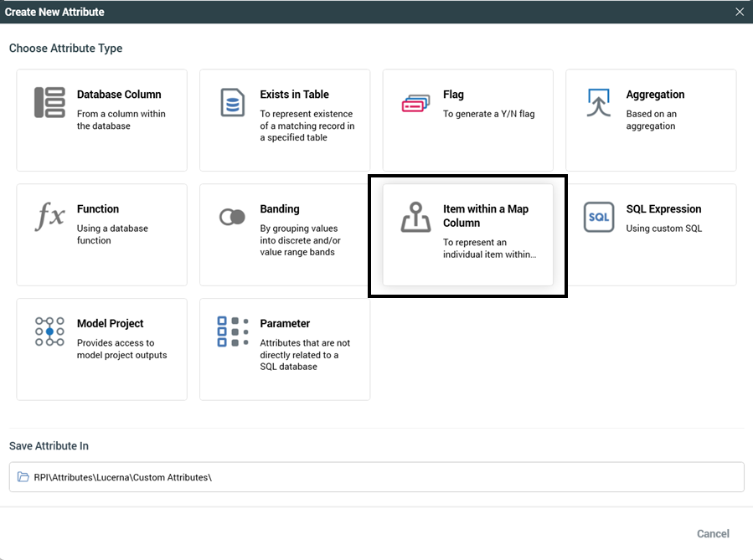This screenshot has height=560, width=753.
Task: Select the Banding overlapping circles icon
Action: [x=232, y=217]
